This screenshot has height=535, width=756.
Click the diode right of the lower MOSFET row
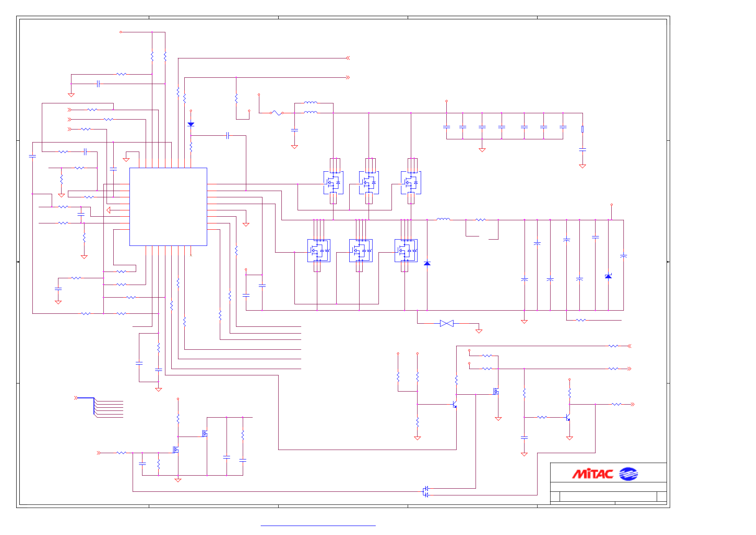click(427, 263)
